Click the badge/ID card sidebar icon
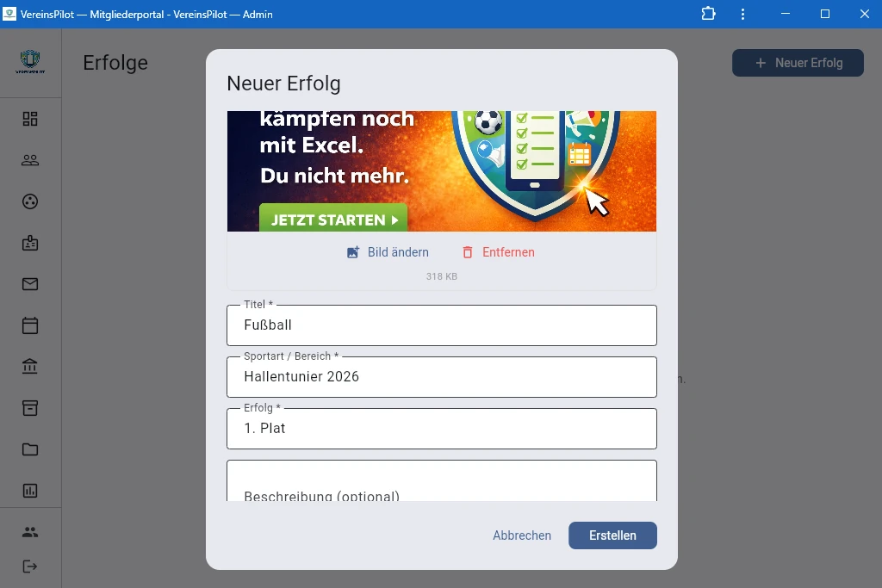882x588 pixels. (30, 242)
